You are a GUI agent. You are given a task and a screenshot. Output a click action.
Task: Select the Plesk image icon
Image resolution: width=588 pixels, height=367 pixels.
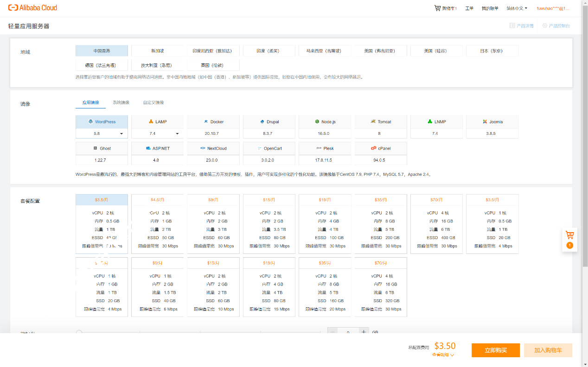pos(319,148)
